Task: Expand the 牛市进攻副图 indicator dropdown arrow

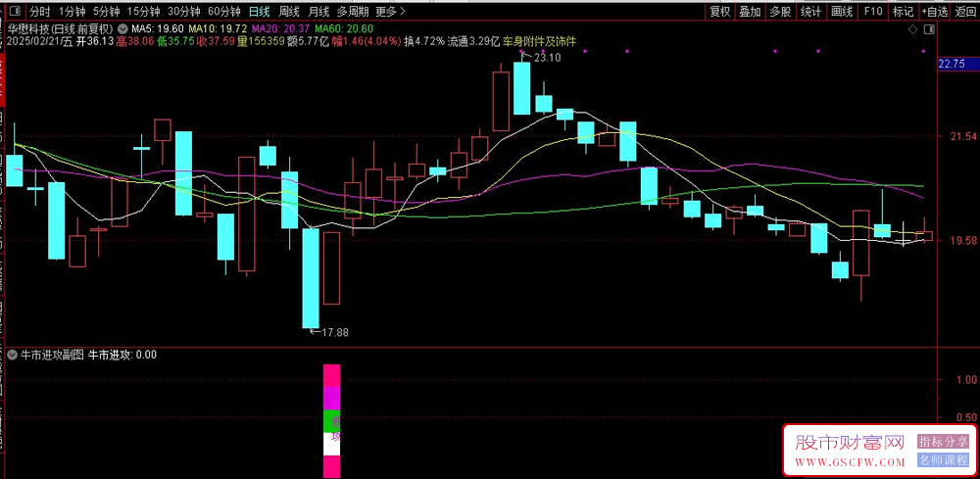Action: pyautogui.click(x=13, y=355)
